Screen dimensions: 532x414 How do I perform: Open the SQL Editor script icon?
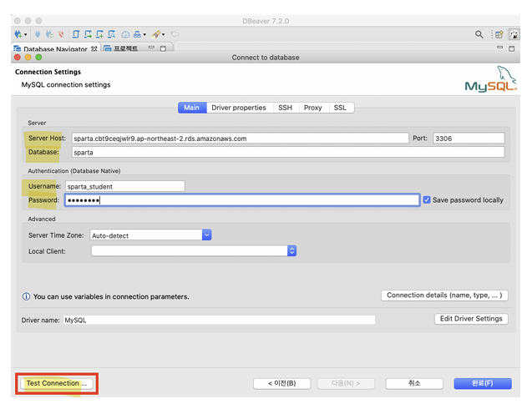coord(76,34)
